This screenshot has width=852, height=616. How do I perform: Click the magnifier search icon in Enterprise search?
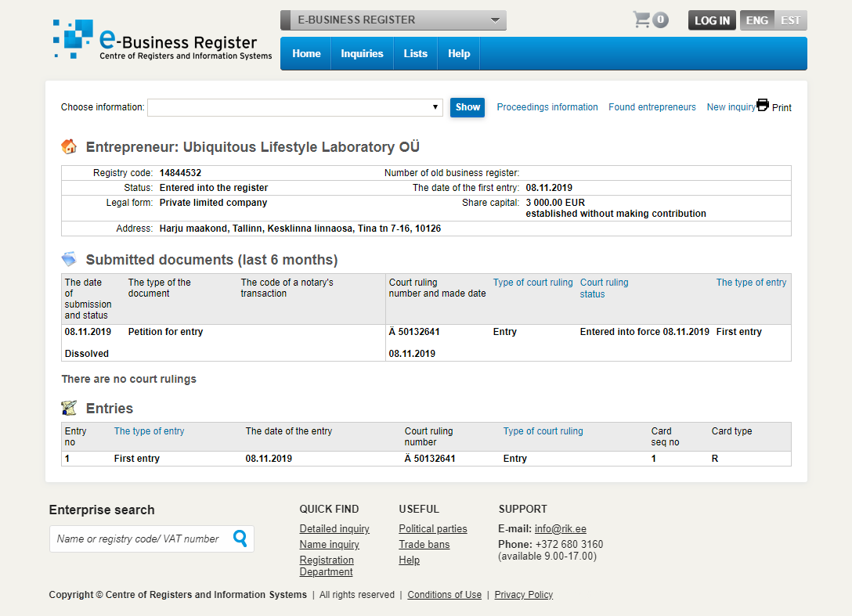coord(240,539)
